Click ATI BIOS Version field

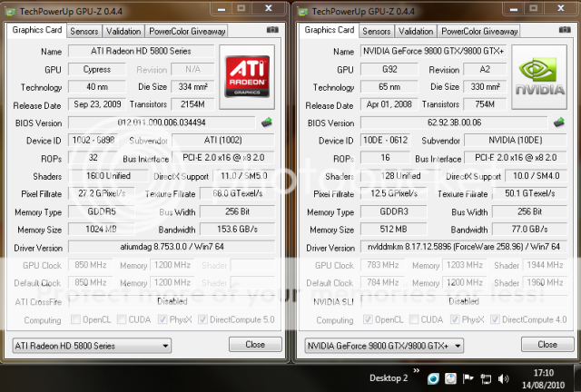tap(162, 122)
